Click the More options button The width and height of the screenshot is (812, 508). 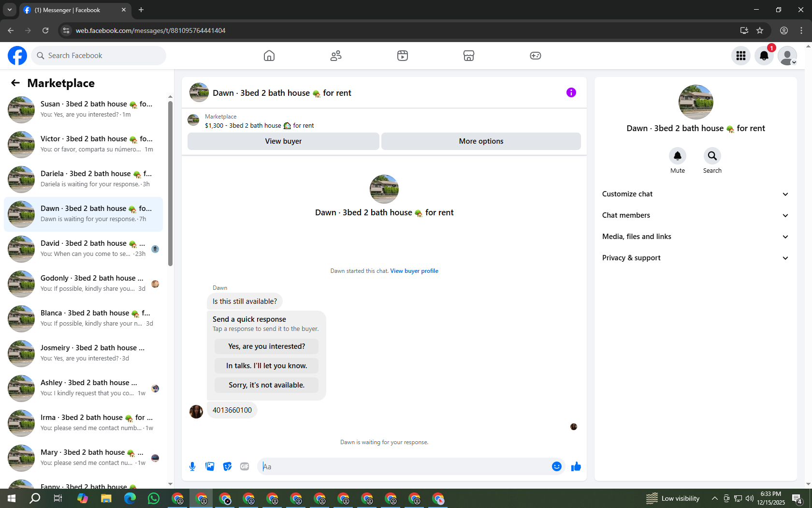(x=481, y=141)
